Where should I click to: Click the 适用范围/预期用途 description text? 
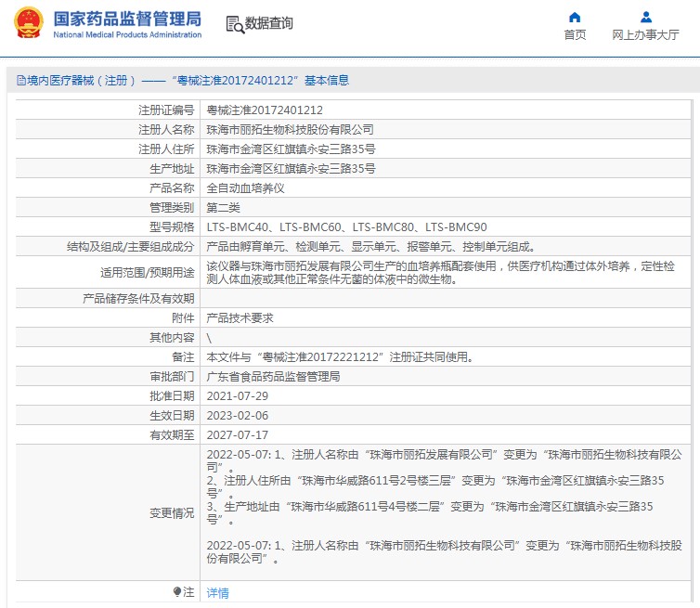pyautogui.click(x=440, y=273)
